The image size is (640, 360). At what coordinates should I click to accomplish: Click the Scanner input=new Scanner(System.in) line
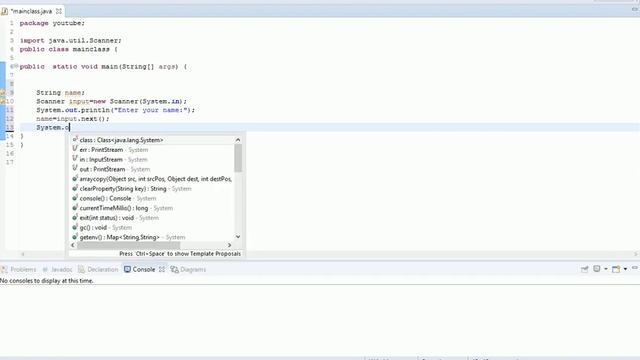pyautogui.click(x=111, y=101)
